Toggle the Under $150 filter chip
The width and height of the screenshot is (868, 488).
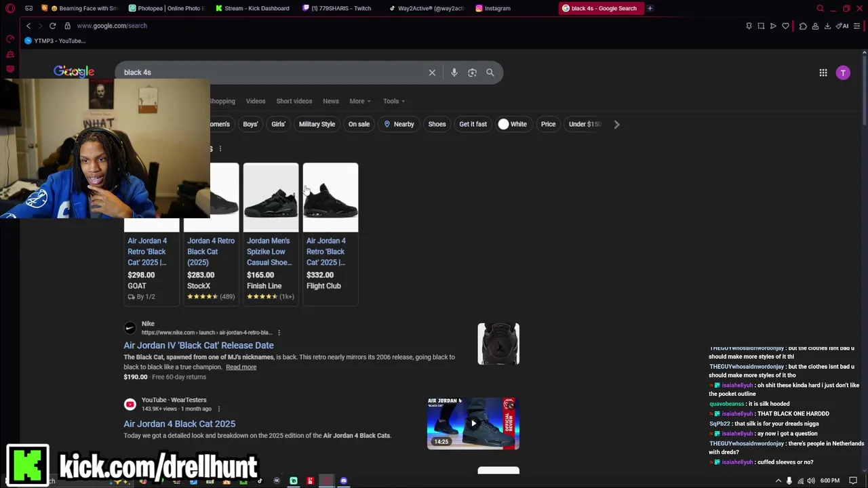tap(585, 124)
